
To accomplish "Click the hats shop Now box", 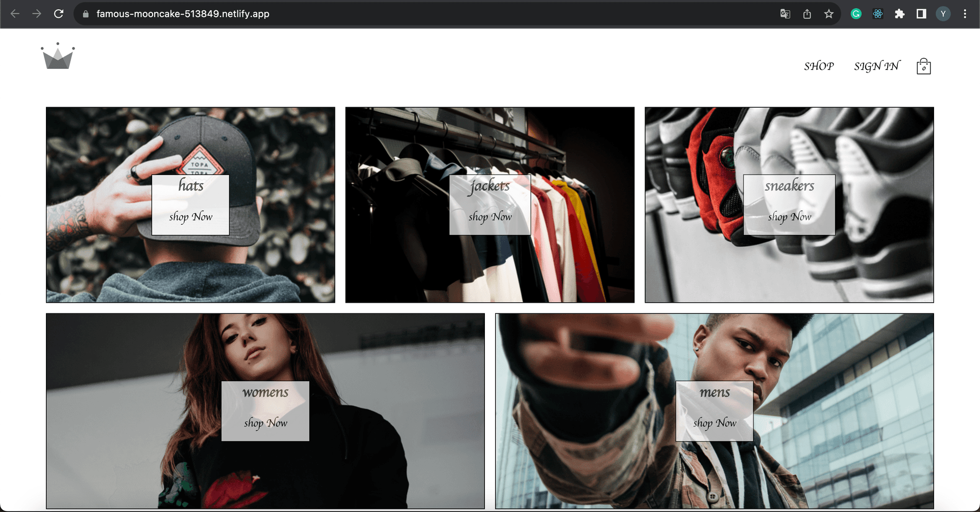I will 190,205.
